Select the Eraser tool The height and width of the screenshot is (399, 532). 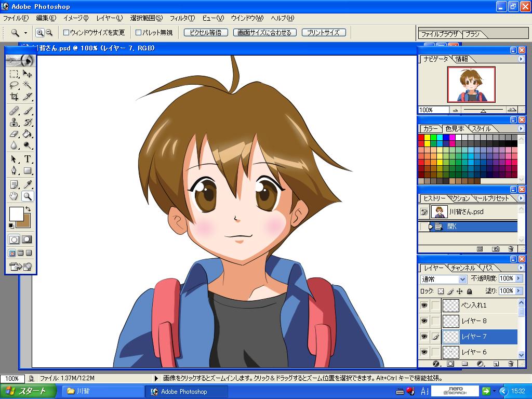click(14, 134)
